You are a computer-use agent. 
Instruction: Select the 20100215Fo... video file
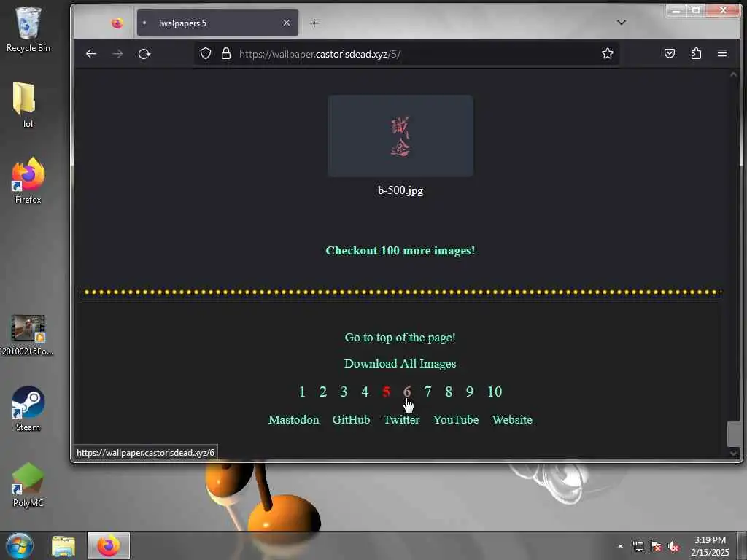(28, 335)
